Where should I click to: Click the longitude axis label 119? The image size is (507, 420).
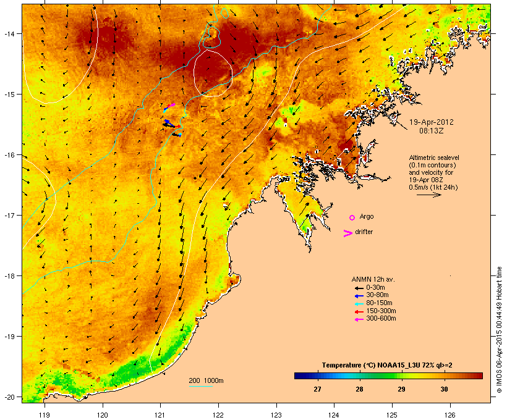(45, 415)
